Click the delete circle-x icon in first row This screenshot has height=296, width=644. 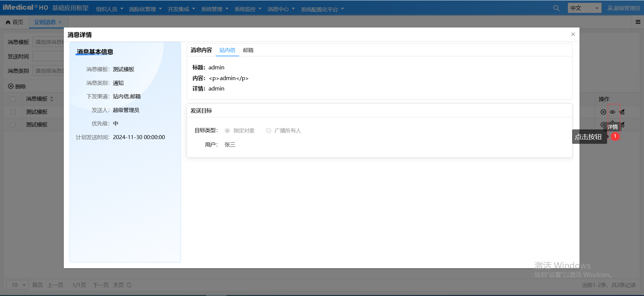pyautogui.click(x=603, y=112)
